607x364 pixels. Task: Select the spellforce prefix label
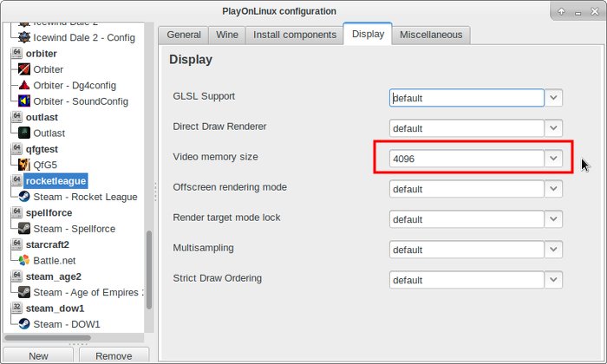[x=49, y=212]
